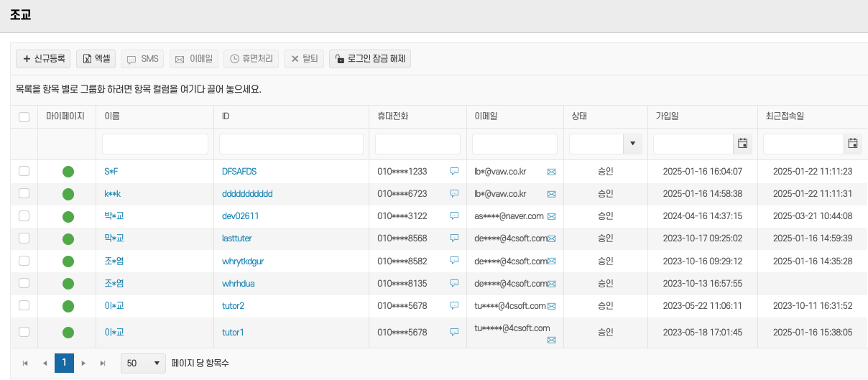This screenshot has width=868, height=380.
Task: Go to the last page of results
Action: [x=102, y=363]
